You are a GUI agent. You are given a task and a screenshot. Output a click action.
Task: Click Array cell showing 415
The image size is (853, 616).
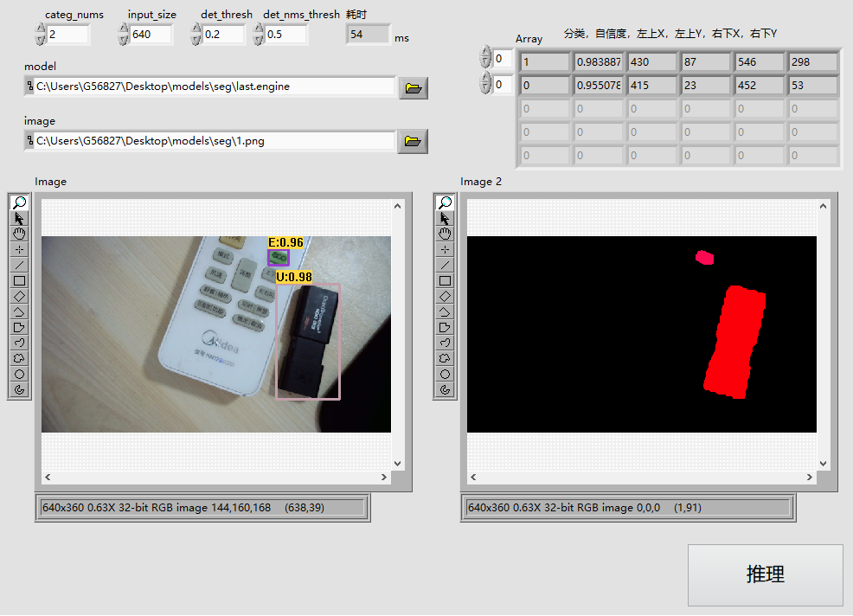(x=652, y=86)
